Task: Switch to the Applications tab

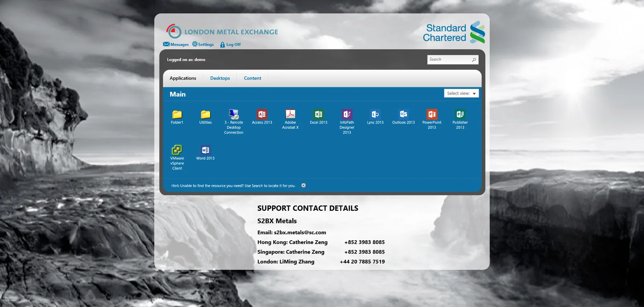Action: pyautogui.click(x=183, y=78)
